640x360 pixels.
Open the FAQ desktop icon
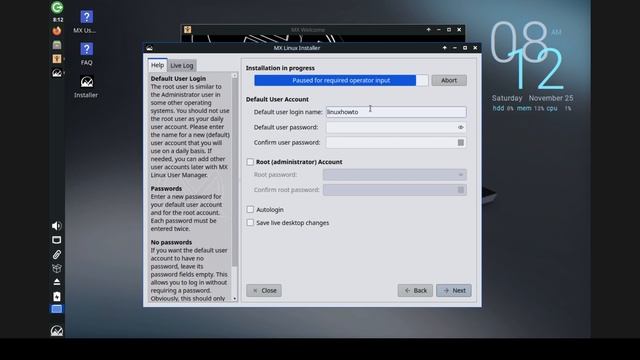86,54
